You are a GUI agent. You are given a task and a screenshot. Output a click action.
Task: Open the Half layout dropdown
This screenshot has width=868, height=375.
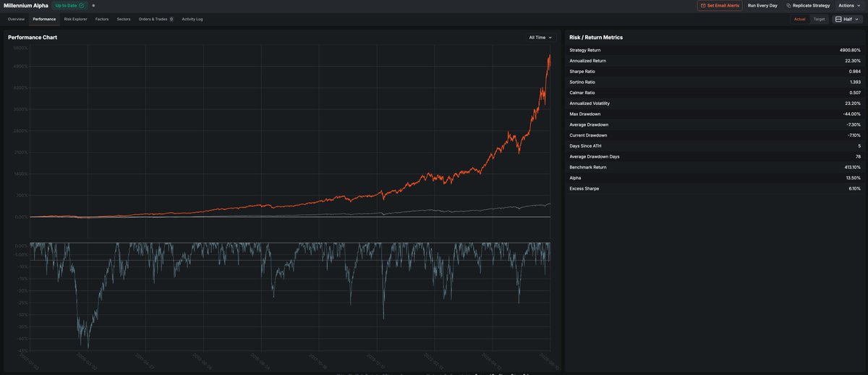847,19
